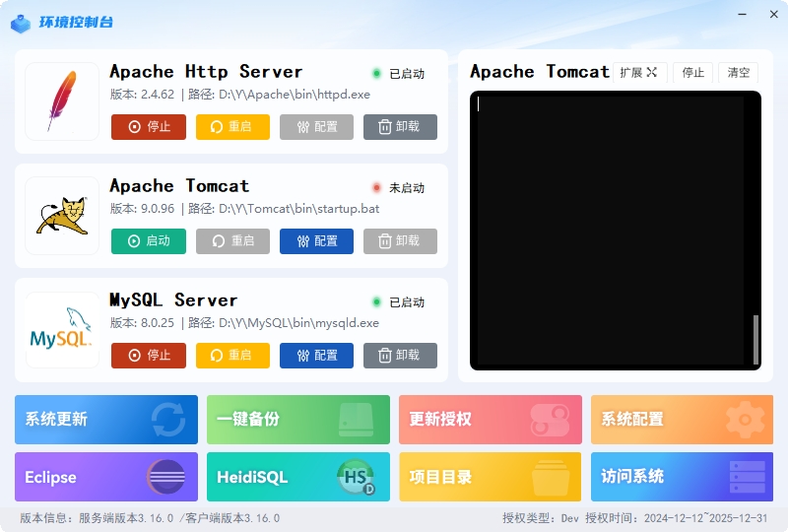Click the Tomcat uninstall button
The width and height of the screenshot is (788, 532).
coord(400,240)
